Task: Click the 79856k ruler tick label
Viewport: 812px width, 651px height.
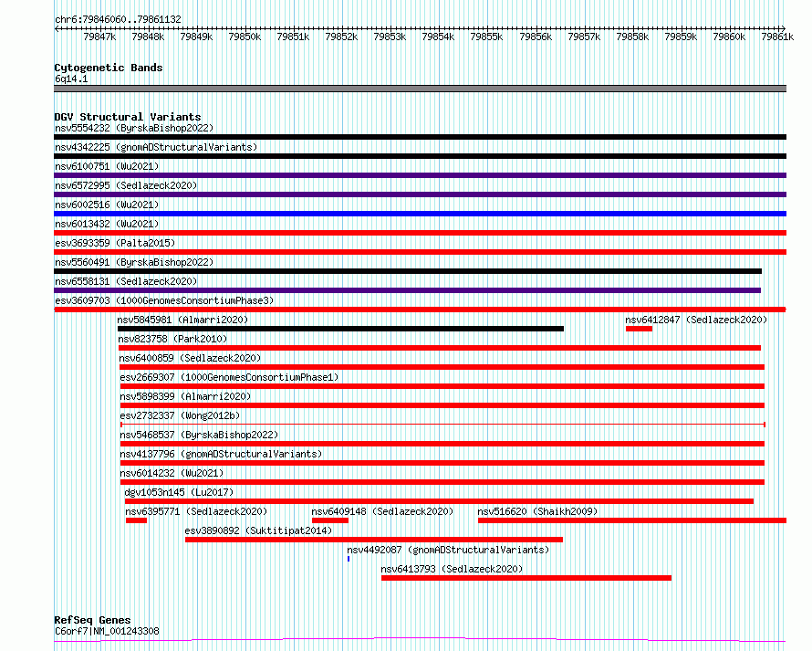Action: 536,37
